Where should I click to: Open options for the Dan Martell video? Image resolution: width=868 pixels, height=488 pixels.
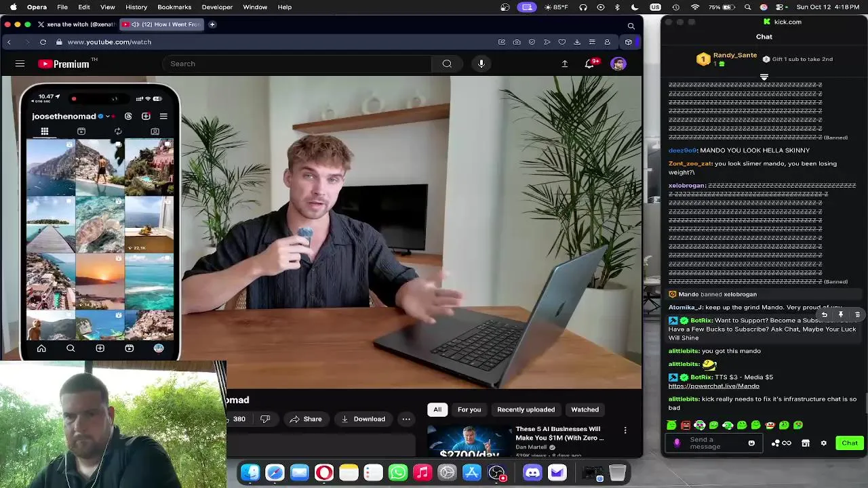pos(625,430)
